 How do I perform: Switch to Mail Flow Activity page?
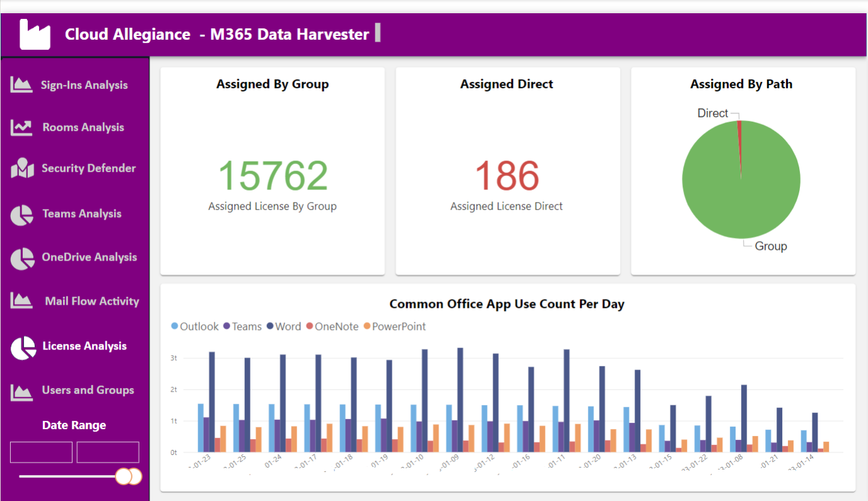tap(92, 301)
